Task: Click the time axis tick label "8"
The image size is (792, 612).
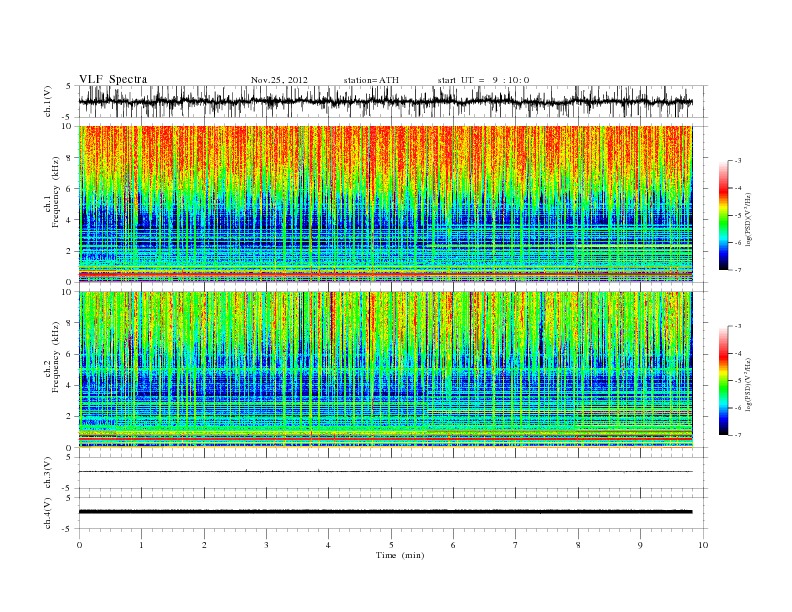Action: tap(578, 545)
